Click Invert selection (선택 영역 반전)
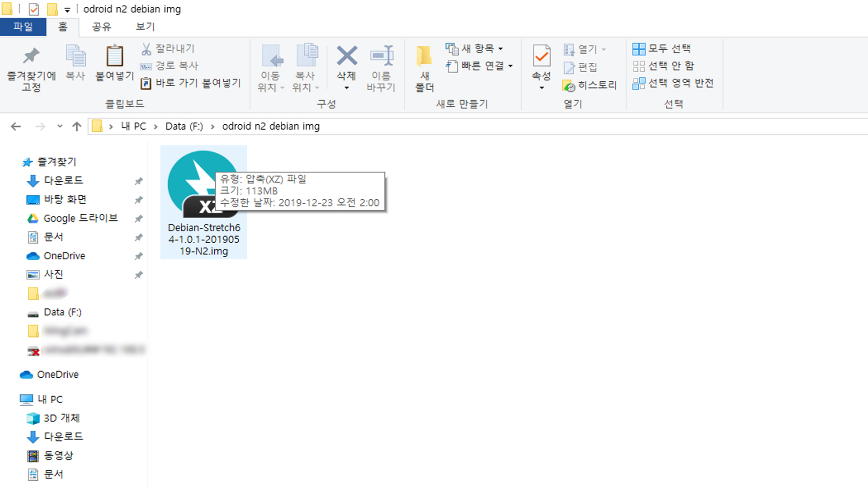 (x=673, y=83)
